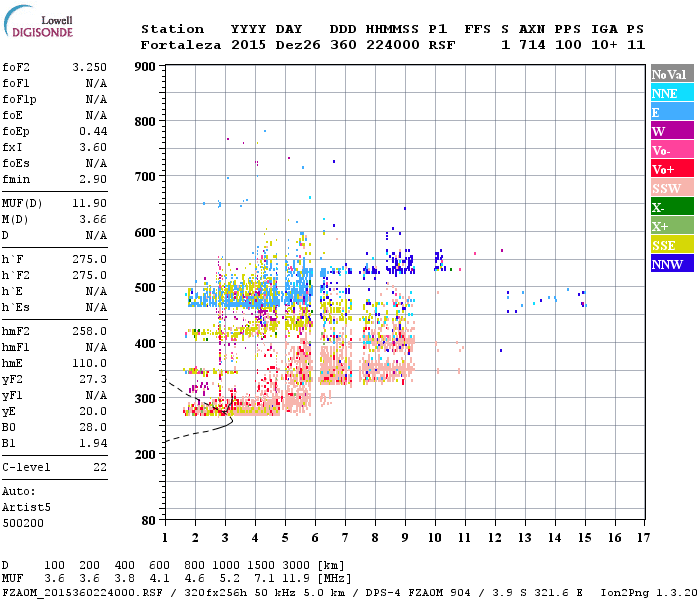700x600 pixels.
Task: Click the Artist5 auto-scaling label
Action: pos(26,508)
